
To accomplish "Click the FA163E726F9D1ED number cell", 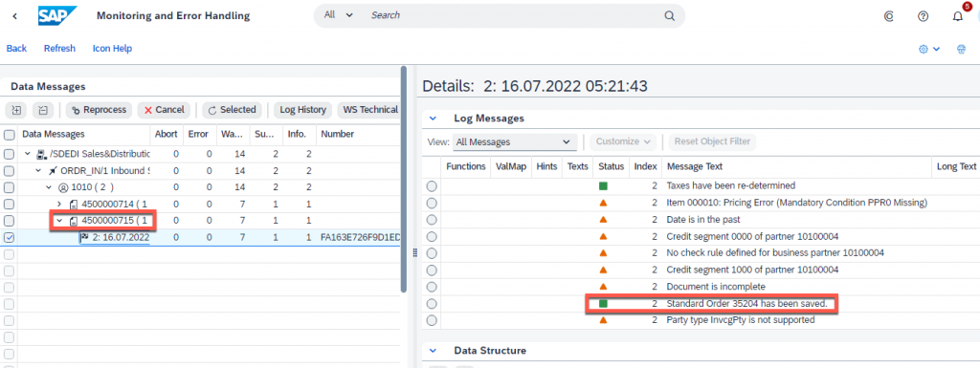I will [x=360, y=238].
